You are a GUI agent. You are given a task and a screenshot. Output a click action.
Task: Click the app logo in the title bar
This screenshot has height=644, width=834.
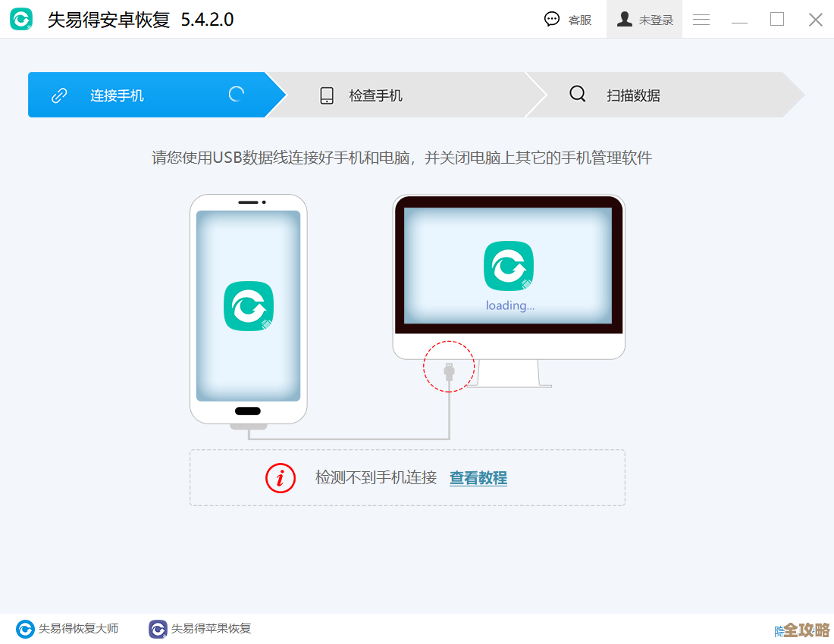point(22,19)
